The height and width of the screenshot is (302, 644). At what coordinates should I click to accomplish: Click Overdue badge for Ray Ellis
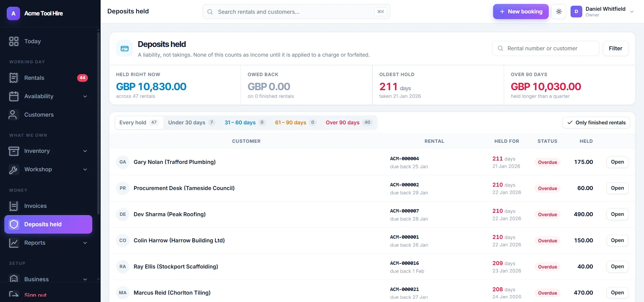547,267
